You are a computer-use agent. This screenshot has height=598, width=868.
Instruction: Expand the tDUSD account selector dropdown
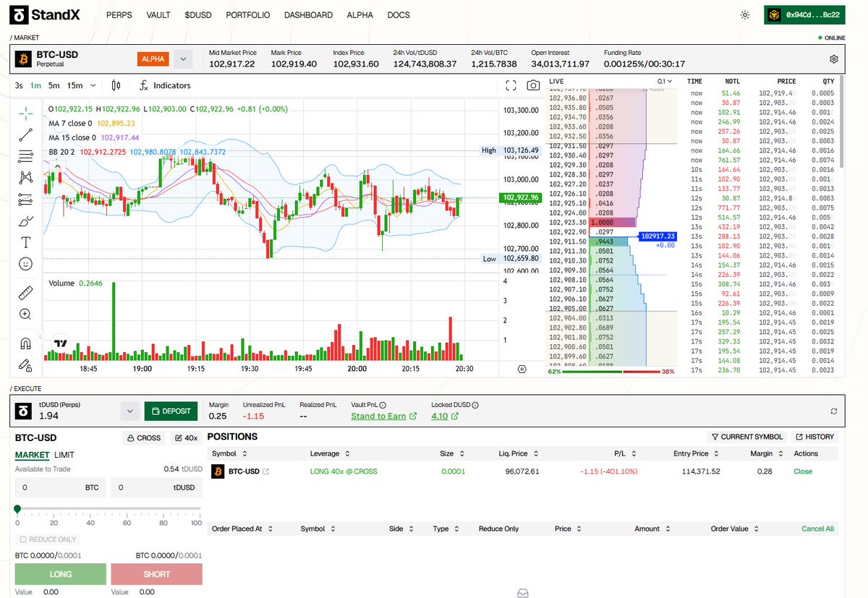tap(129, 411)
